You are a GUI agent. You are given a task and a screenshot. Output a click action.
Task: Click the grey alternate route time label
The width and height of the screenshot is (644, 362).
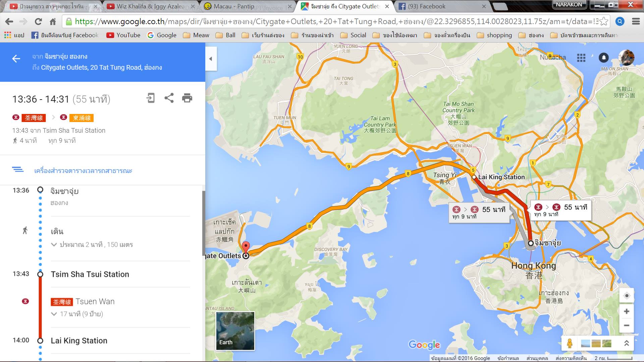(x=479, y=213)
